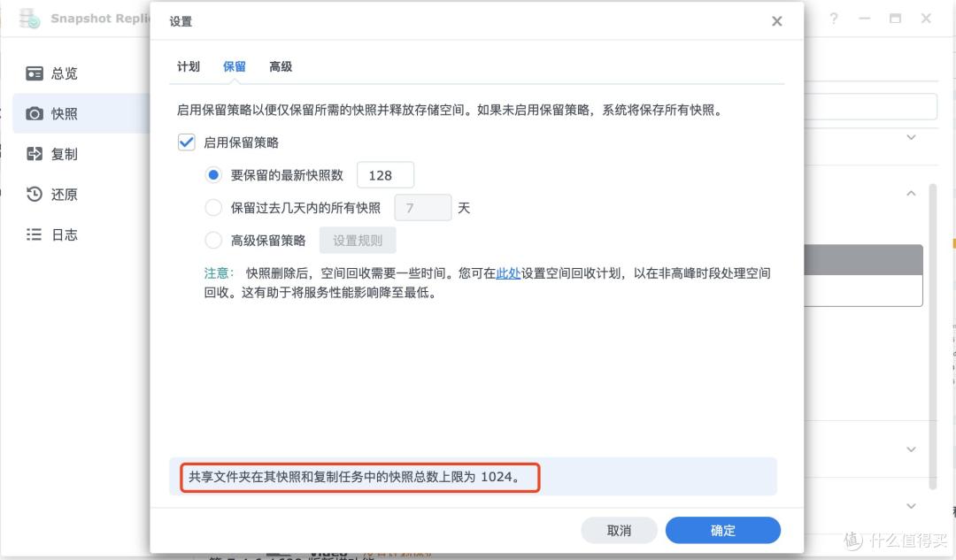Expand the third chevron in background panel

pos(911,449)
